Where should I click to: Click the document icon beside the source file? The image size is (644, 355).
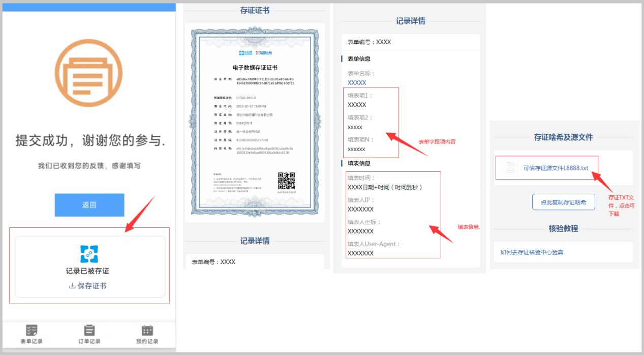tap(510, 168)
